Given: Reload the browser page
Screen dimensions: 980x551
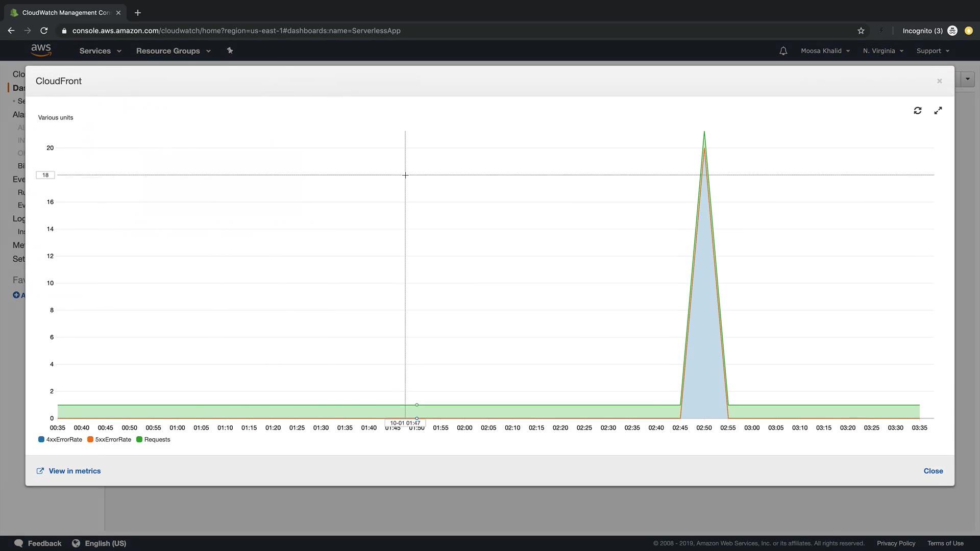Looking at the screenshot, I should [x=44, y=31].
